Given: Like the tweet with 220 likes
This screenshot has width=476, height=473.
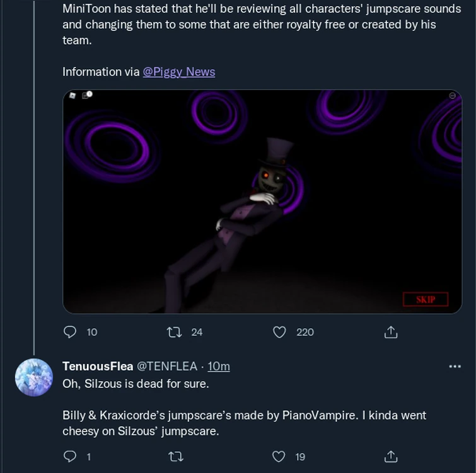Looking at the screenshot, I should (x=279, y=332).
